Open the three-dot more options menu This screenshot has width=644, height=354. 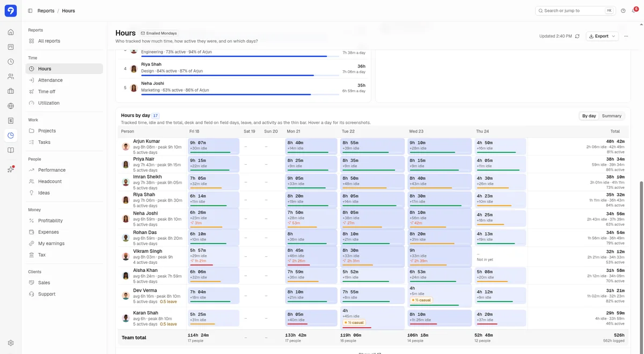click(x=626, y=36)
